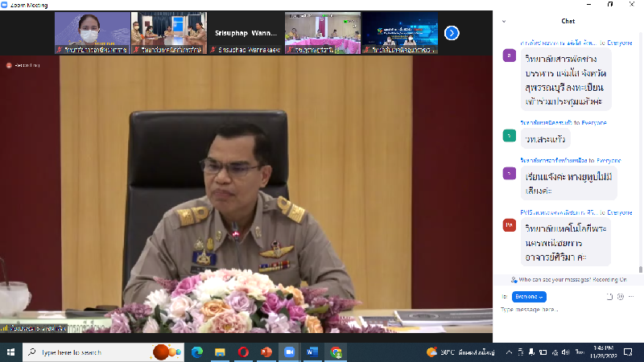Viewport: 644px width, 362px height.
Task: Open Microsoft Edge from the taskbar
Action: pyautogui.click(x=197, y=352)
